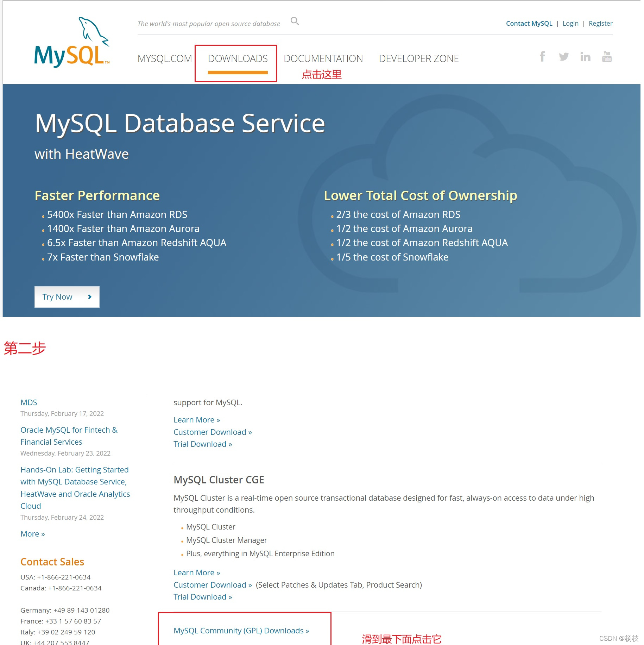The height and width of the screenshot is (645, 644).
Task: Open the MYSQL.COM menu item
Action: click(165, 58)
